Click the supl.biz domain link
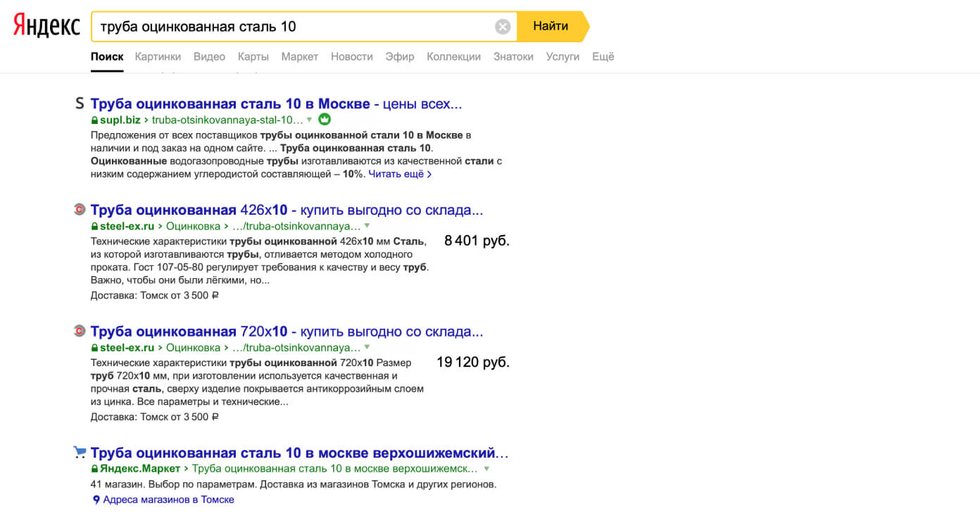The image size is (980, 521). pos(120,120)
